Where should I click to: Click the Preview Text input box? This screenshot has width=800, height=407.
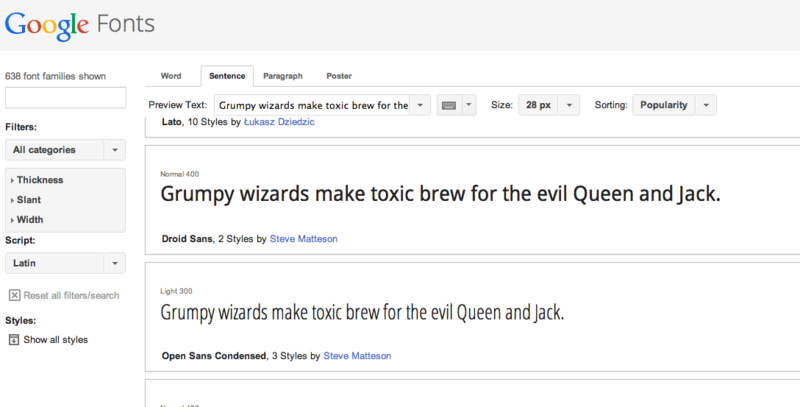pos(312,105)
